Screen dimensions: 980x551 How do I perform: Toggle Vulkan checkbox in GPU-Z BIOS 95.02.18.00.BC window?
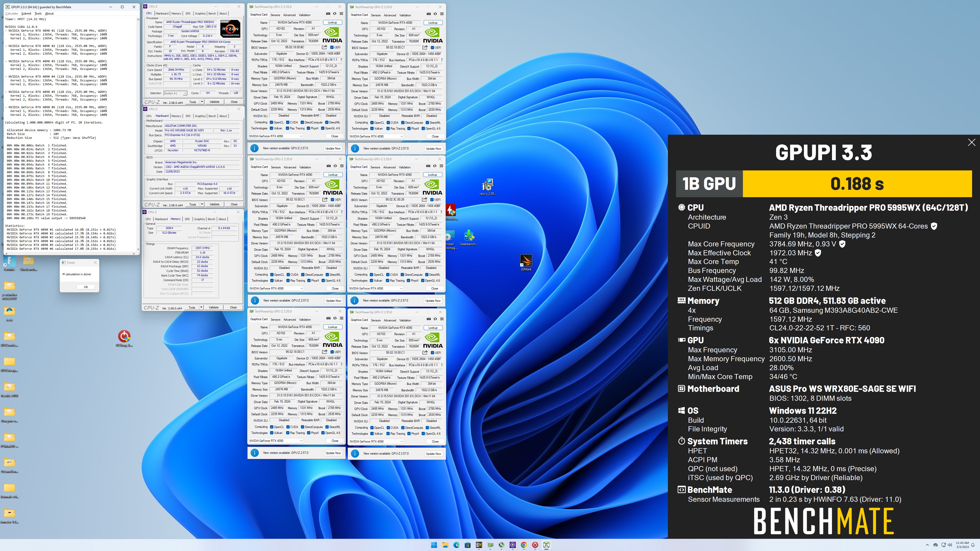(271, 129)
